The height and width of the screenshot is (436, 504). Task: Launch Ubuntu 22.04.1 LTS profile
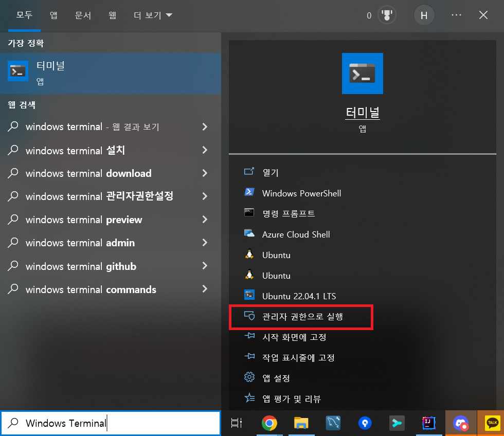[299, 296]
